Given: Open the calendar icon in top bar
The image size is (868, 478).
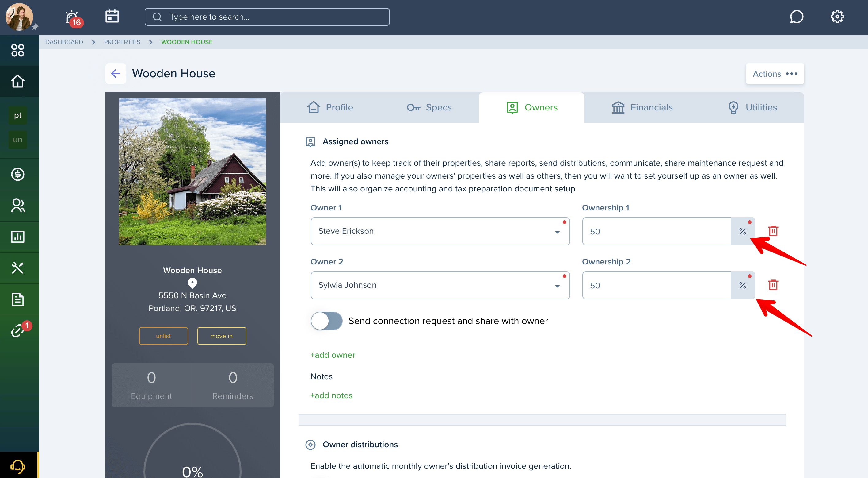Looking at the screenshot, I should pyautogui.click(x=112, y=16).
